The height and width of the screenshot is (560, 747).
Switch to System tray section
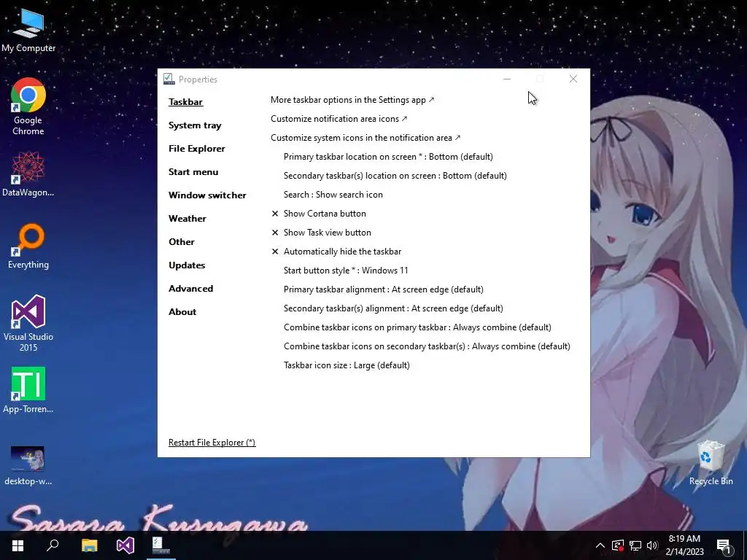(x=195, y=125)
